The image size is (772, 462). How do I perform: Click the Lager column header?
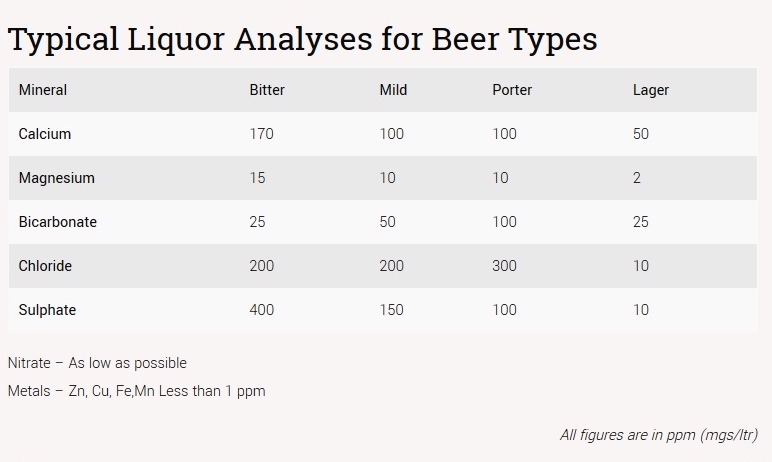[x=651, y=90]
